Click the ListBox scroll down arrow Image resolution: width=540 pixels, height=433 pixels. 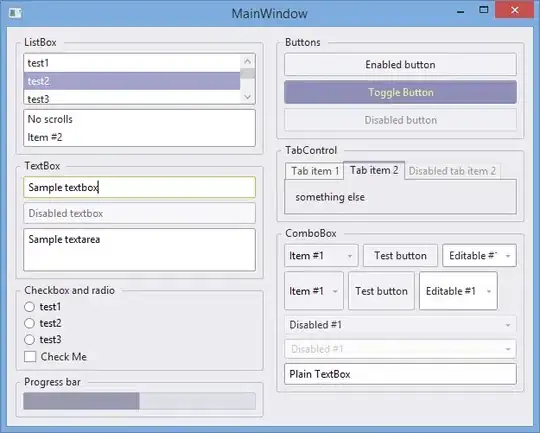[247, 97]
